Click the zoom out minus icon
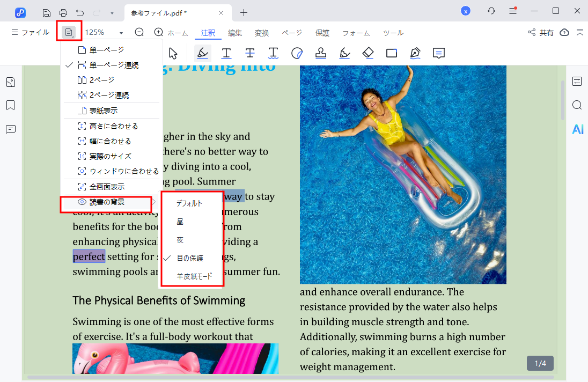 point(139,32)
